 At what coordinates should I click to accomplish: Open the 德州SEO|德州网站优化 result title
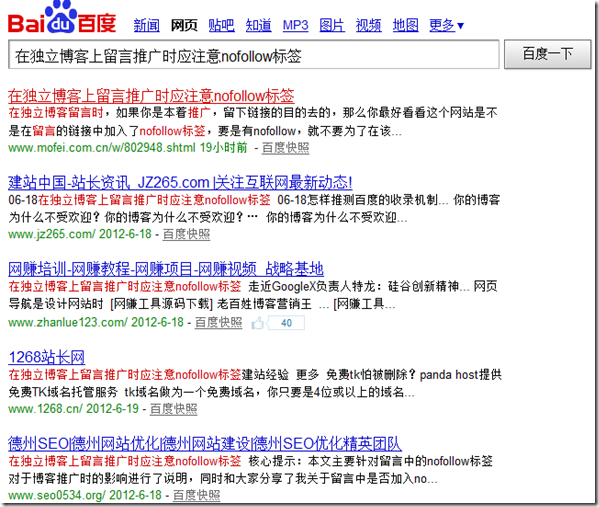(205, 443)
